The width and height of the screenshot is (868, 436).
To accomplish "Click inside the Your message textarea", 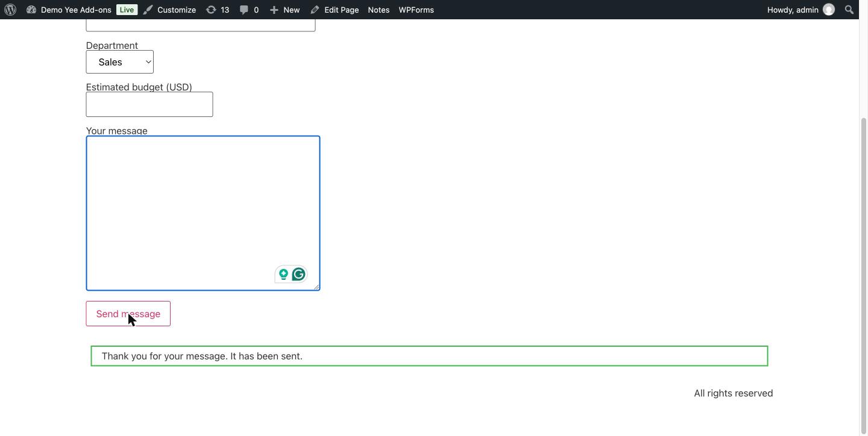I will (203, 213).
